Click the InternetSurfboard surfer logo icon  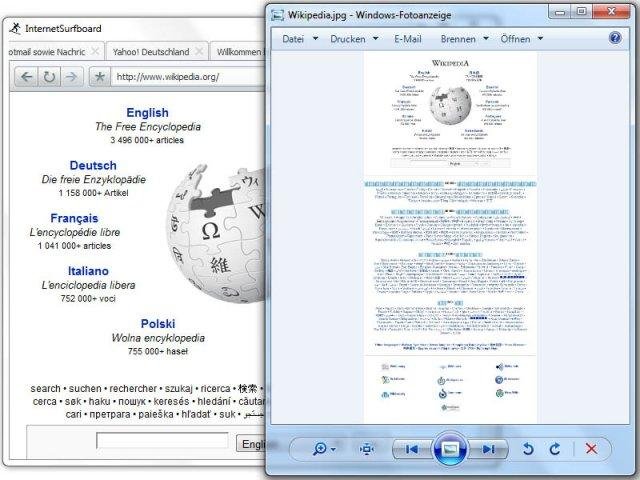click(x=15, y=29)
